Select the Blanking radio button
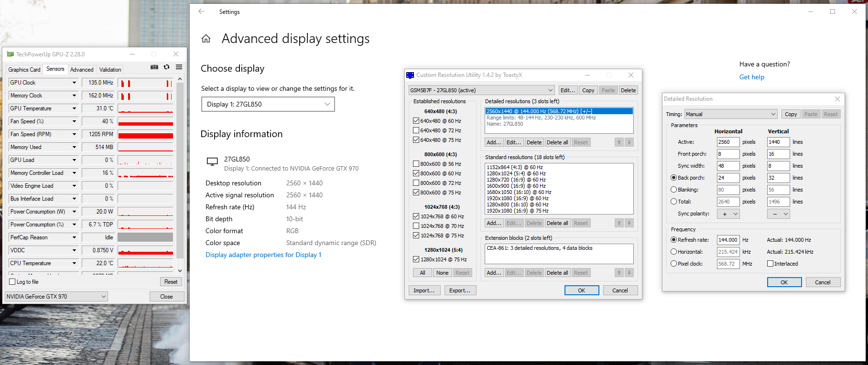This screenshot has width=868, height=365. (673, 190)
